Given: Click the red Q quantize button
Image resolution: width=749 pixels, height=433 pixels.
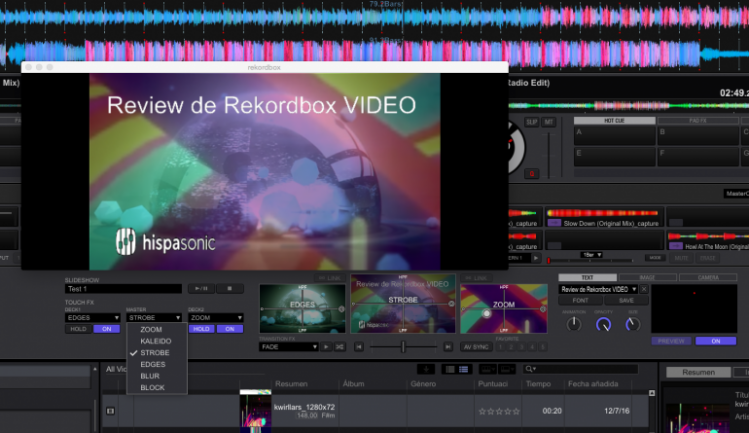Looking at the screenshot, I should click(532, 174).
